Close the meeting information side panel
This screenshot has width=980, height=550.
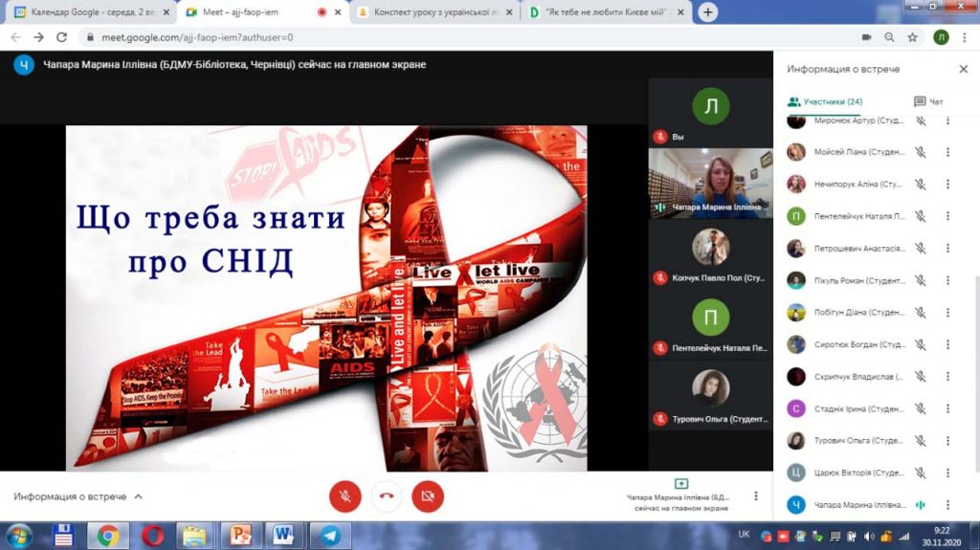[963, 69]
